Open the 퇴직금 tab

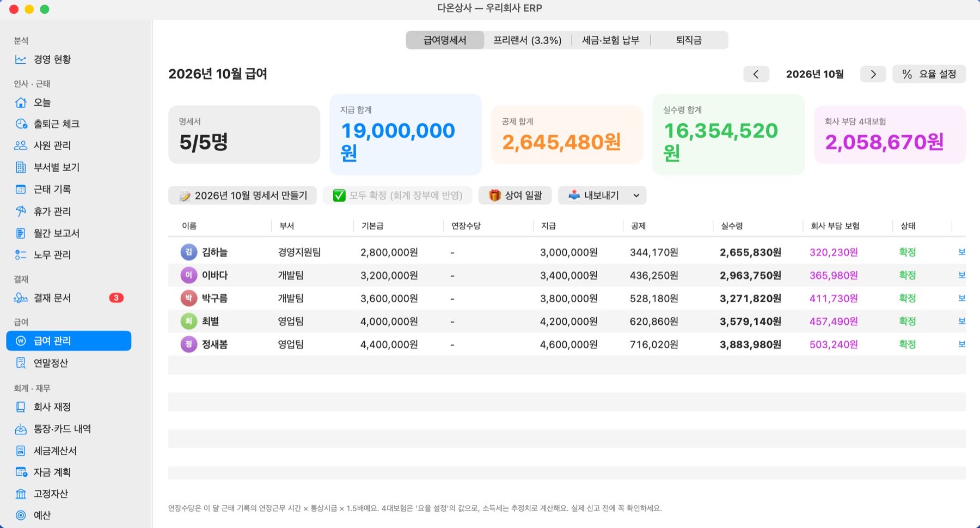pyautogui.click(x=689, y=40)
